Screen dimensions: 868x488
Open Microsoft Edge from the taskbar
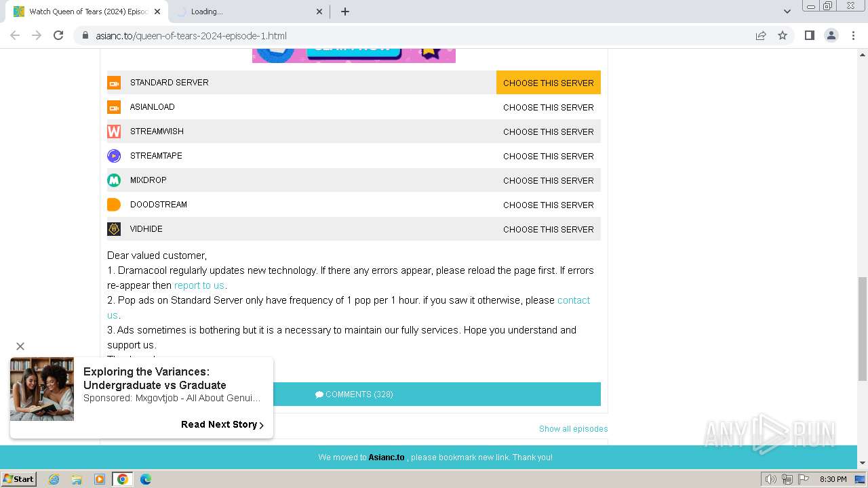coord(146,479)
